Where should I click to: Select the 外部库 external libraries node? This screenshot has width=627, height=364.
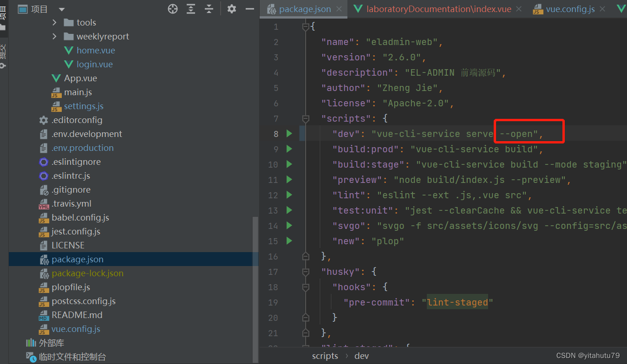coord(51,343)
